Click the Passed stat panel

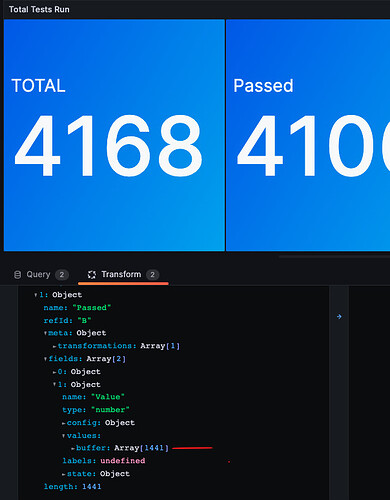308,135
